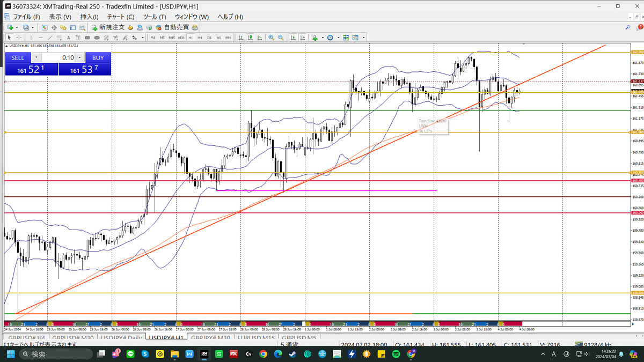The height and width of the screenshot is (362, 644).
Task: Expand the rightmost chart toolbar dropdown arrow
Action: [363, 38]
